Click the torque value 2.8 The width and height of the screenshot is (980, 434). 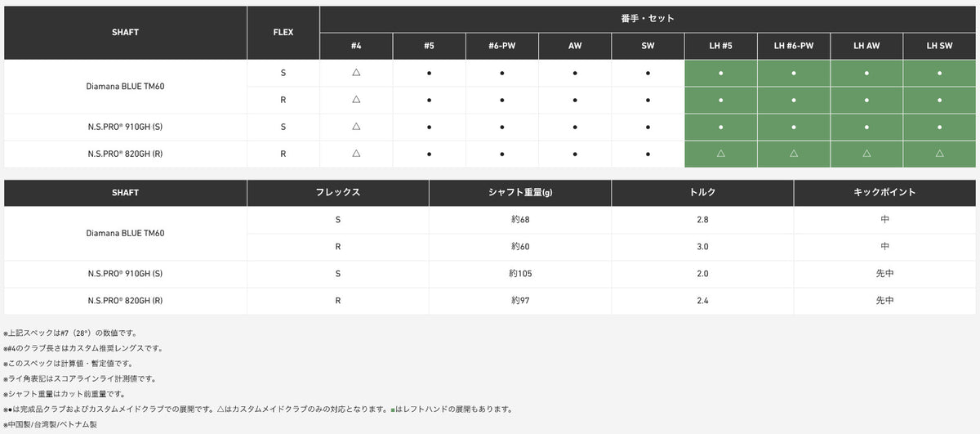(x=702, y=220)
